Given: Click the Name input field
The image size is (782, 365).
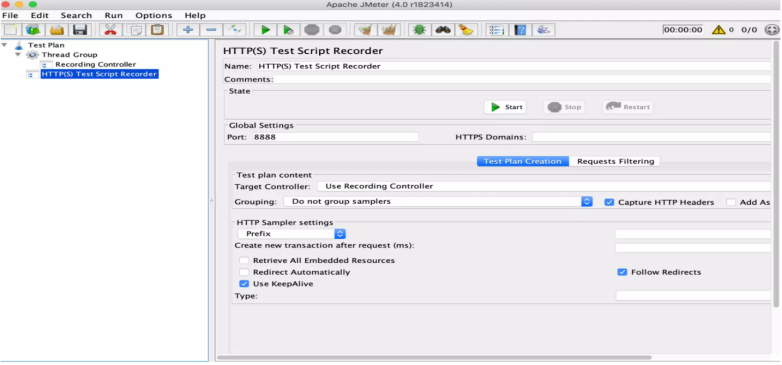Looking at the screenshot, I should tap(514, 66).
